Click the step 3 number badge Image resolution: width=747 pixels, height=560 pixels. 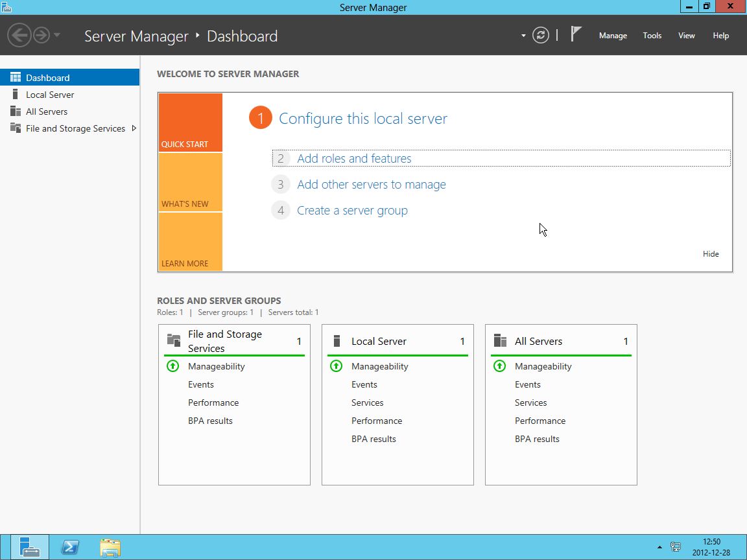pos(281,184)
